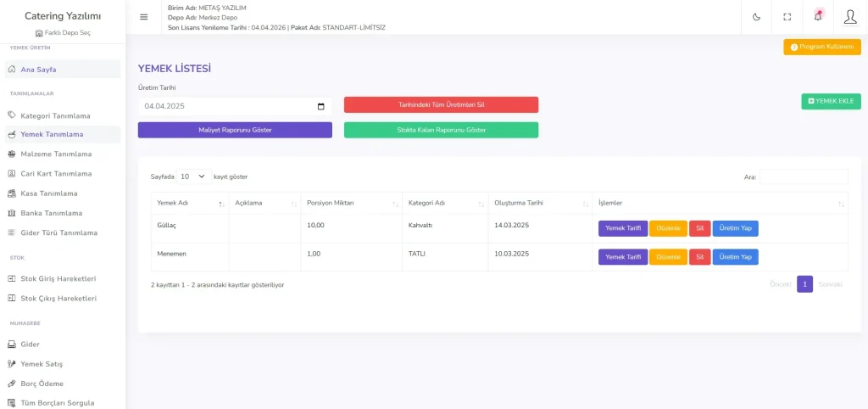Click the fullscreen icon
The height and width of the screenshot is (409, 868).
(787, 17)
